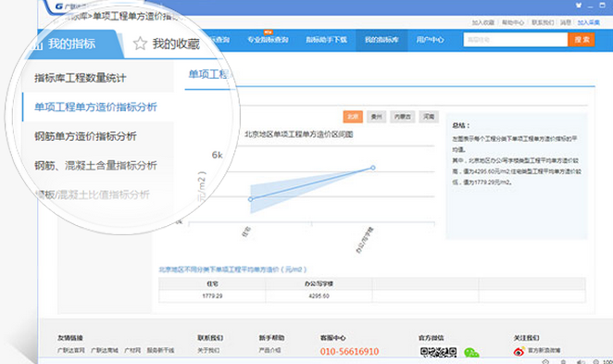Select 指标库工程数量统计 in the sidebar
Image resolution: width=613 pixels, height=364 pixels.
click(81, 78)
